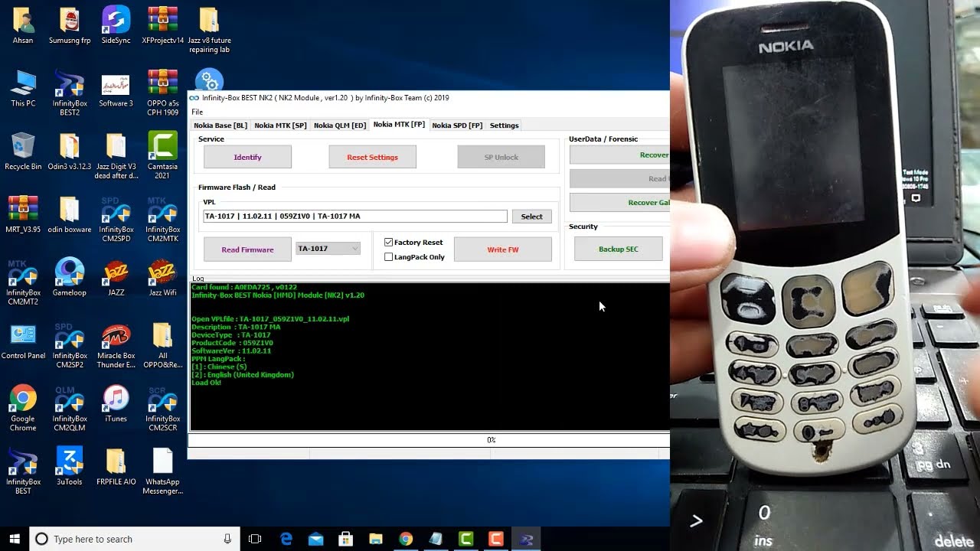Open This PC desktop icon
This screenshot has width=980, height=551.
(23, 88)
